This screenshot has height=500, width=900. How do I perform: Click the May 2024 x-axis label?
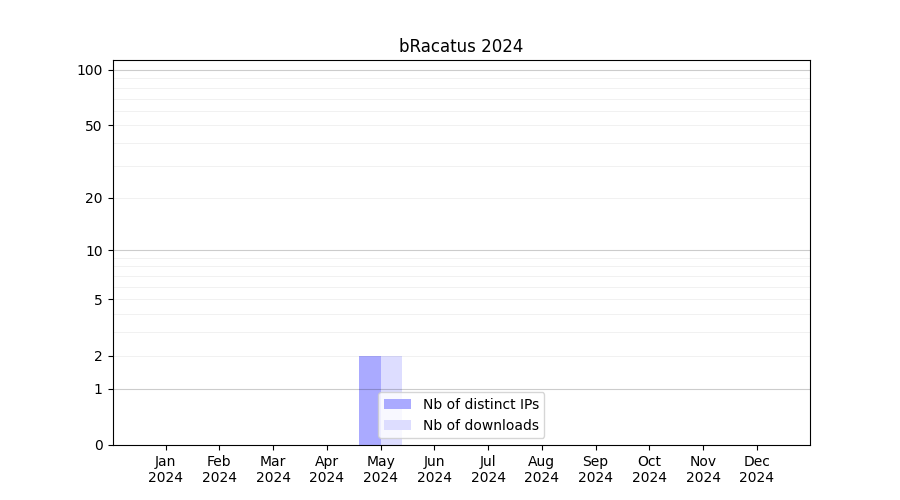click(381, 469)
